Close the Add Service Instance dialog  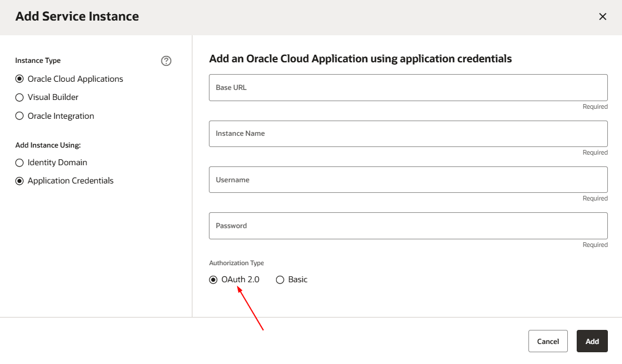click(x=603, y=16)
